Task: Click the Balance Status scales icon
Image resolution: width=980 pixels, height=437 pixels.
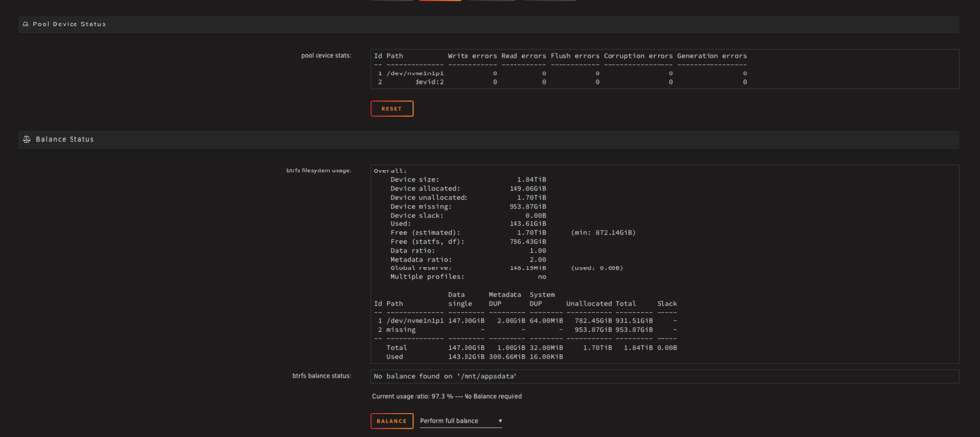Action: [26, 139]
